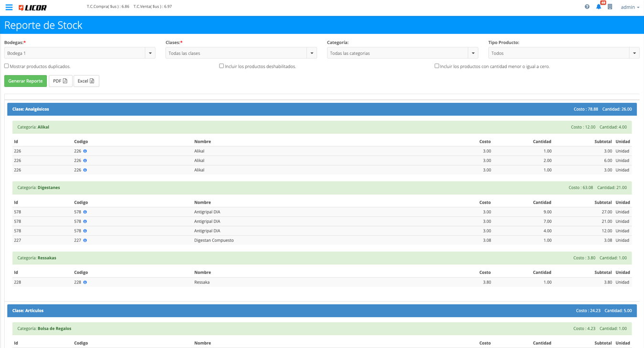
Task: Open the hamburger menu icon
Action: point(9,7)
